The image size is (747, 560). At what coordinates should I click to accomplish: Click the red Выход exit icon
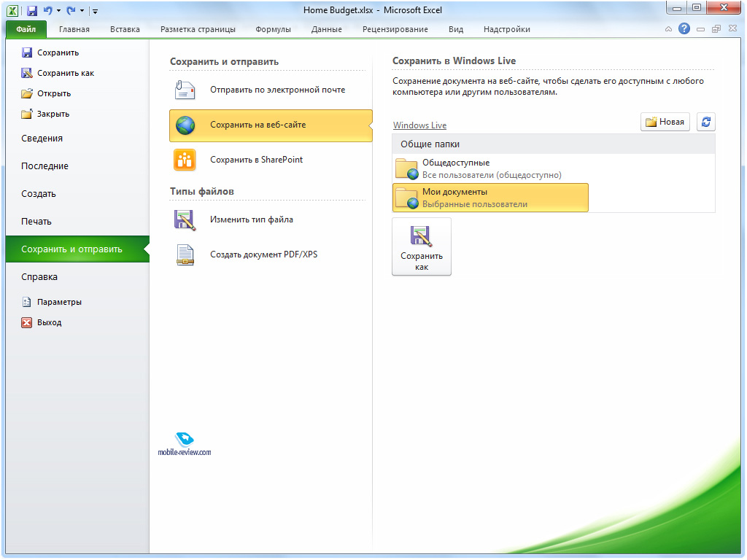27,322
